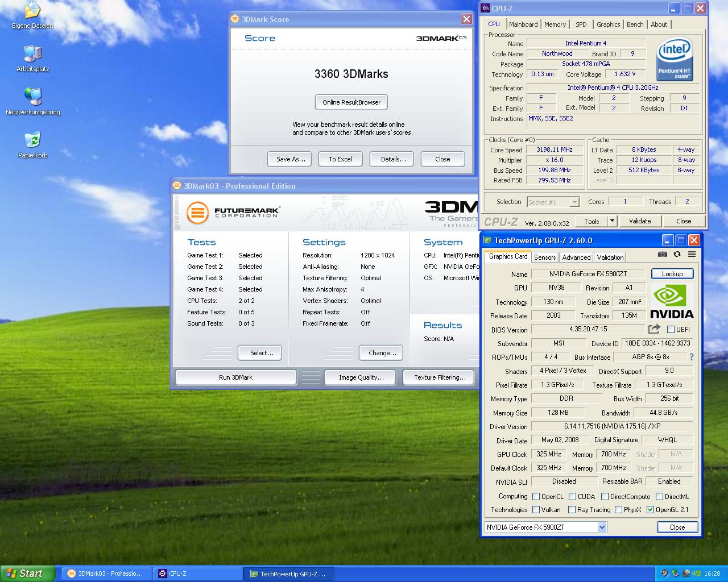Click the Tools button in CPU-Z
This screenshot has width=728, height=582.
click(591, 221)
